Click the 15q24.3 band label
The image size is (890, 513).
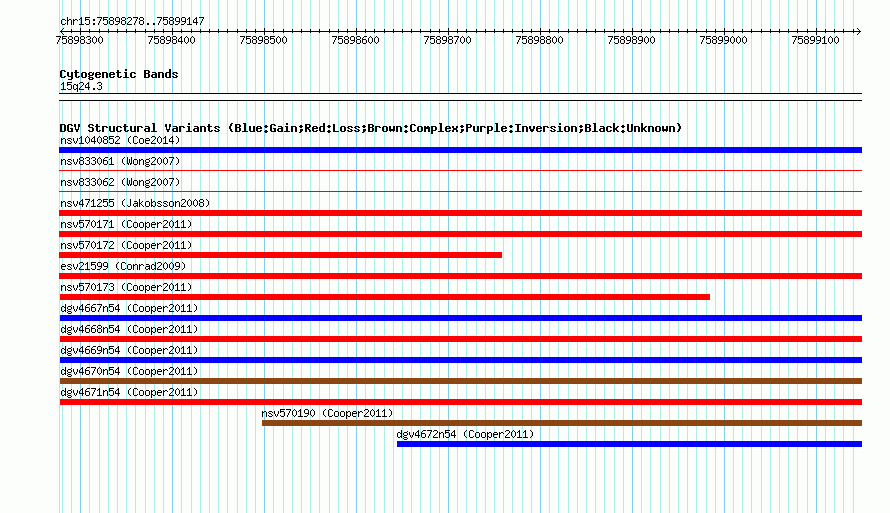81,86
